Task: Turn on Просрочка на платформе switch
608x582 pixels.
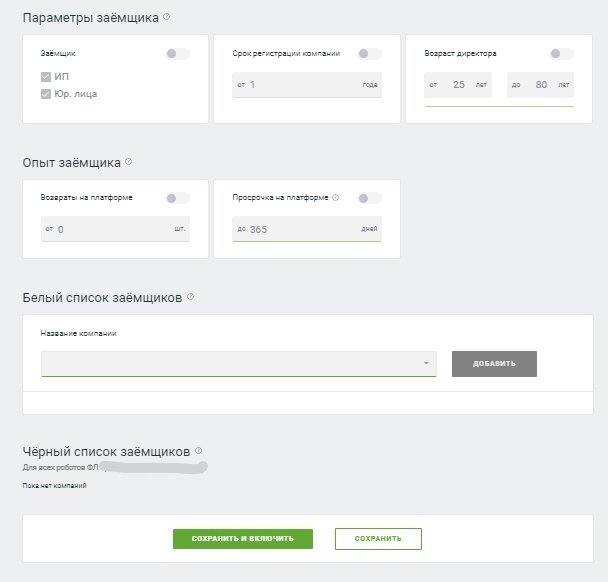Action: click(x=370, y=198)
